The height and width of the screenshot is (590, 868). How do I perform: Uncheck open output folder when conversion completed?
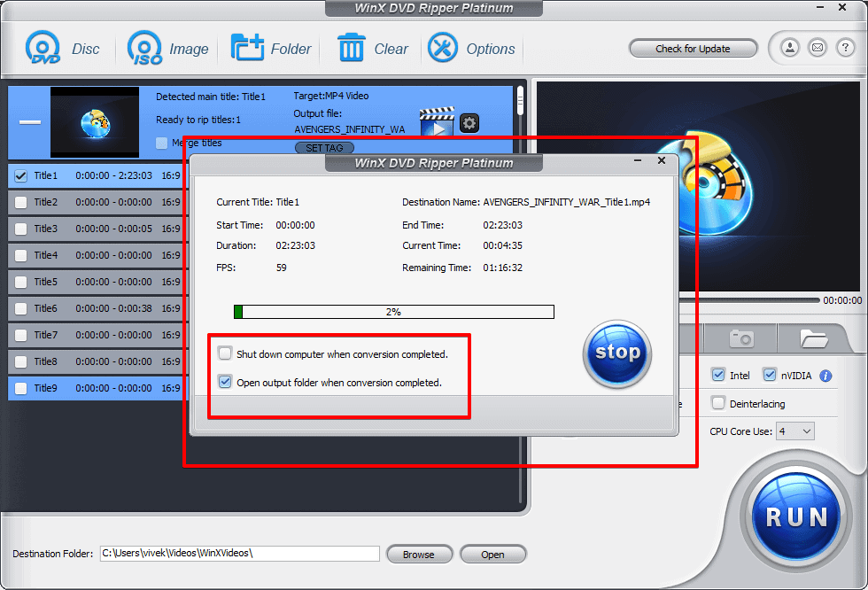[x=226, y=383]
